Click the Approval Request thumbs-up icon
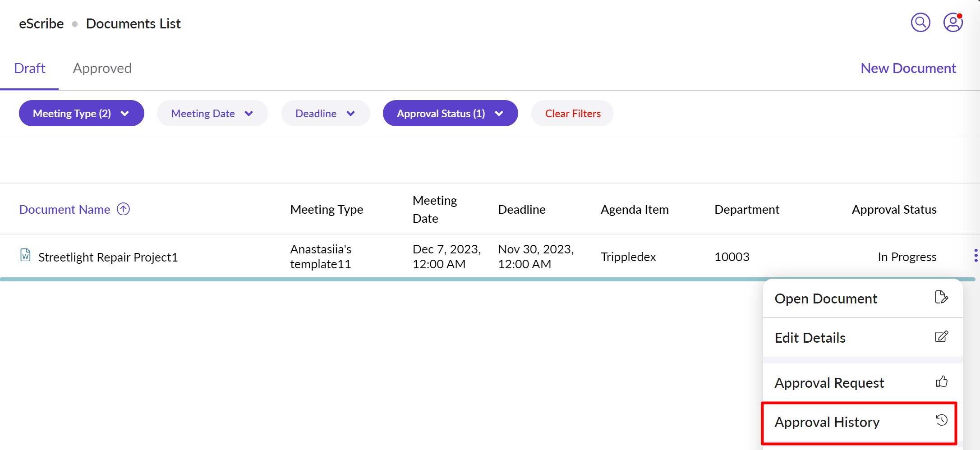 click(941, 382)
